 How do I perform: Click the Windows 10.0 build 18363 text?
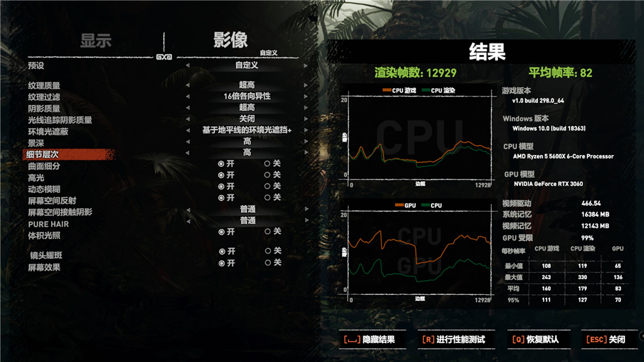[x=549, y=129]
